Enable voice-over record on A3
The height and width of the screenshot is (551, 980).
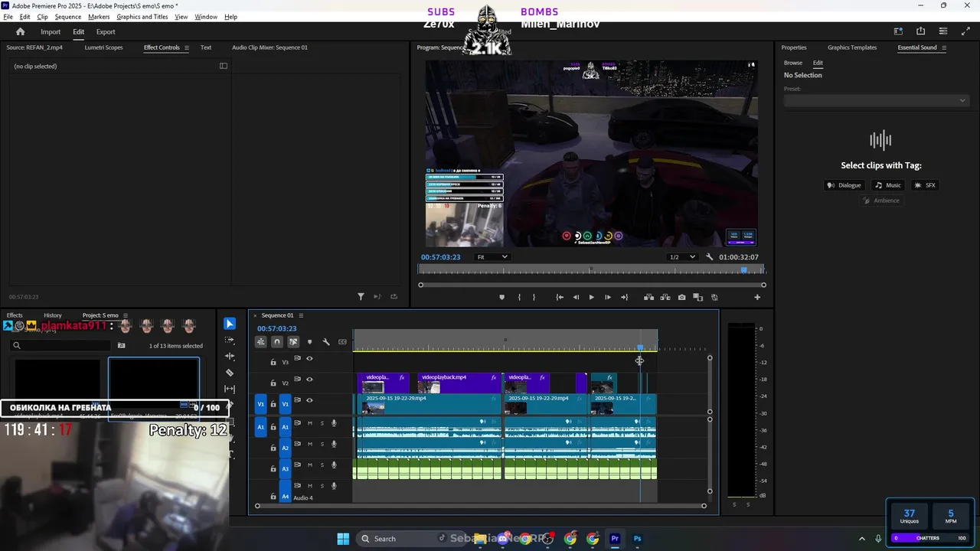pos(334,465)
